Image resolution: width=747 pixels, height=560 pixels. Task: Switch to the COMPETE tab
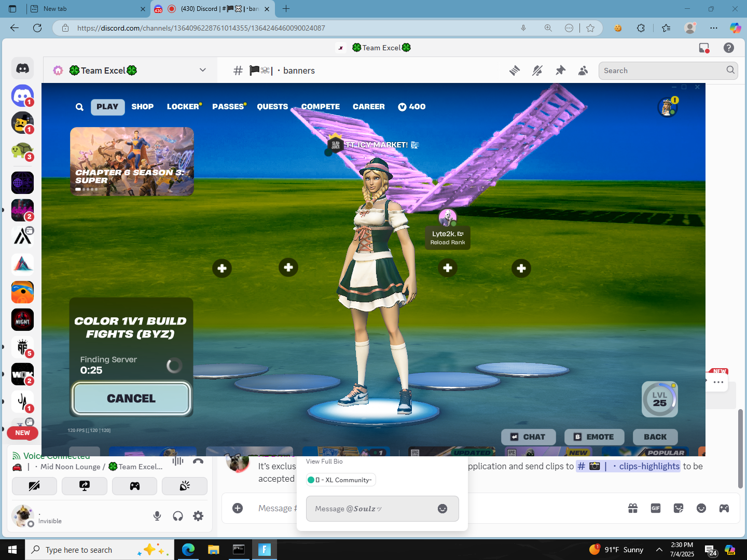[321, 107]
